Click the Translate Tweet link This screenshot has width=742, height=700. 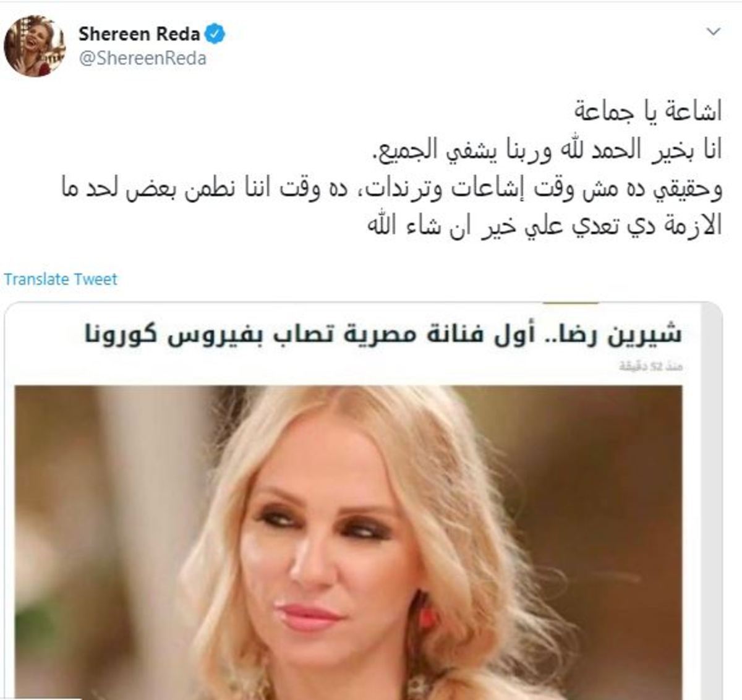point(60,279)
